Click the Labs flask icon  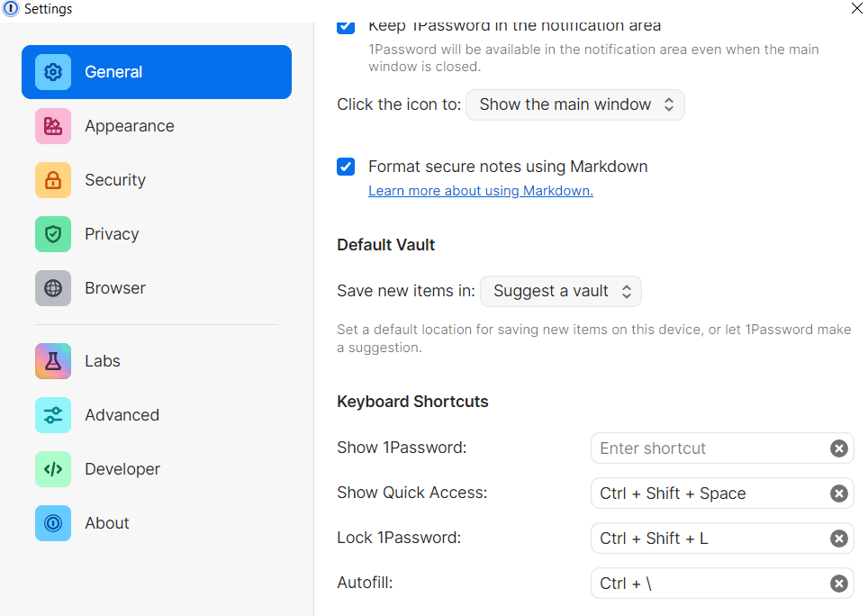52,360
